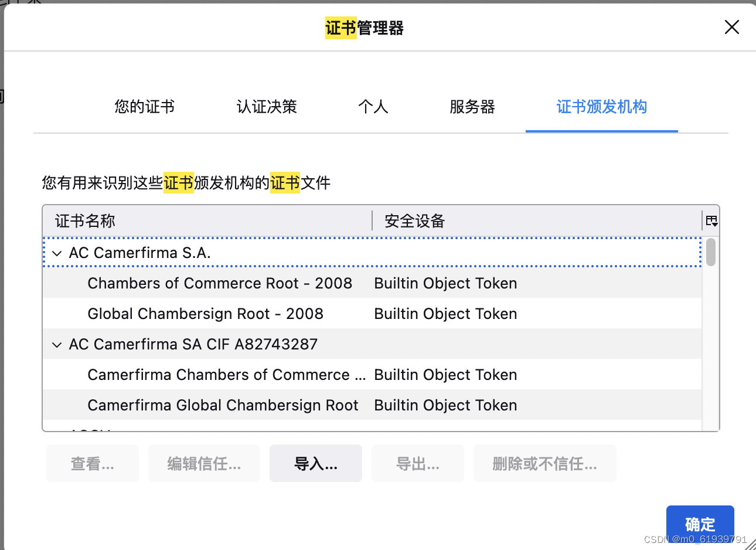This screenshot has width=756, height=550.
Task: Select Chambers of Commerce Root - 2008
Action: point(220,283)
